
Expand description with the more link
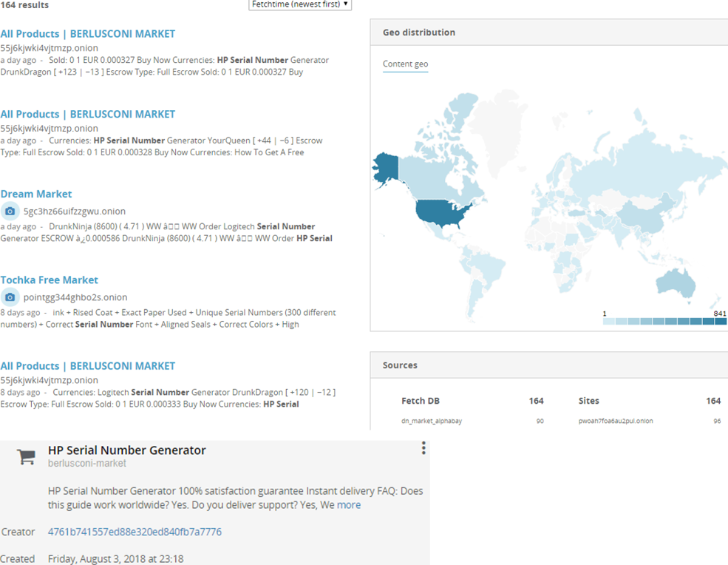click(349, 505)
